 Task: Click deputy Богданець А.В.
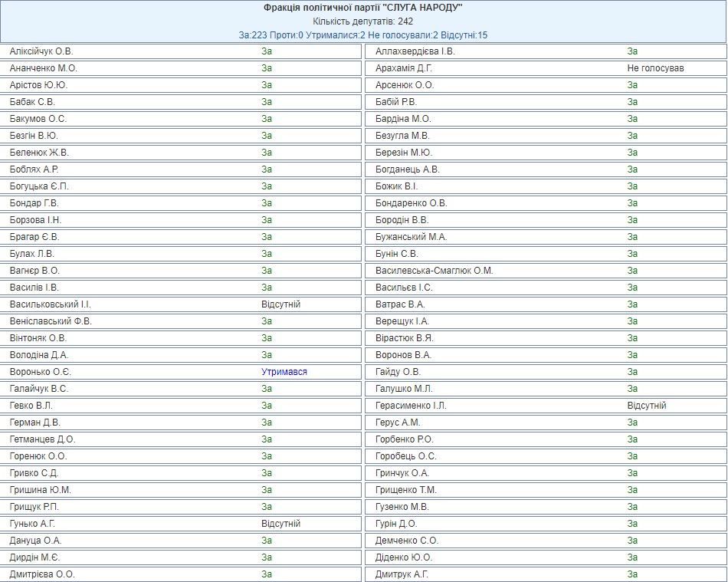[x=408, y=169]
